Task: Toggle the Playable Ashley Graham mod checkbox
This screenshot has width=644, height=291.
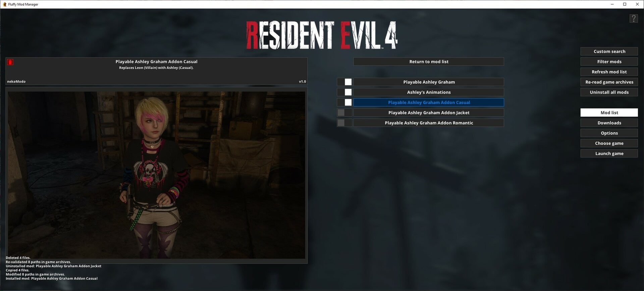Action: (344, 82)
